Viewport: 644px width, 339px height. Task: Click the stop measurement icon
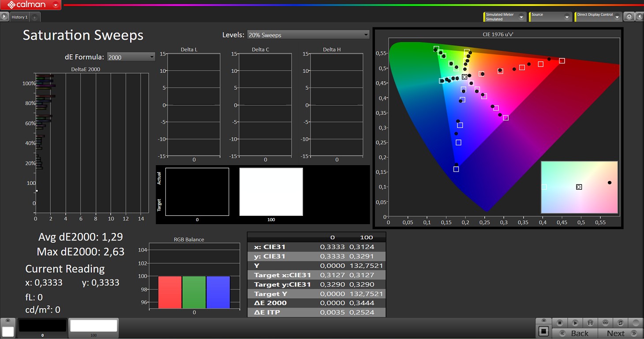(x=559, y=323)
